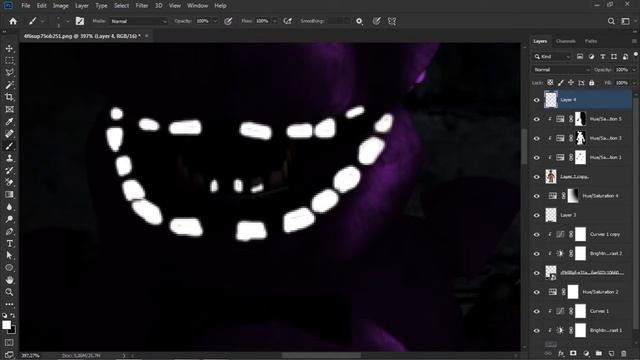Select the Path Selection tool
The height and width of the screenshot is (360, 640).
click(9, 256)
